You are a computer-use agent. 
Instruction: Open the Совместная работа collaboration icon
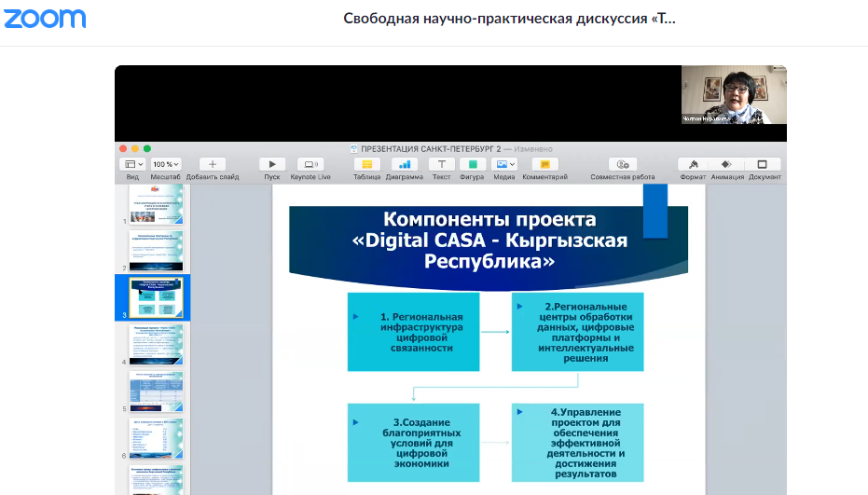[x=622, y=164]
